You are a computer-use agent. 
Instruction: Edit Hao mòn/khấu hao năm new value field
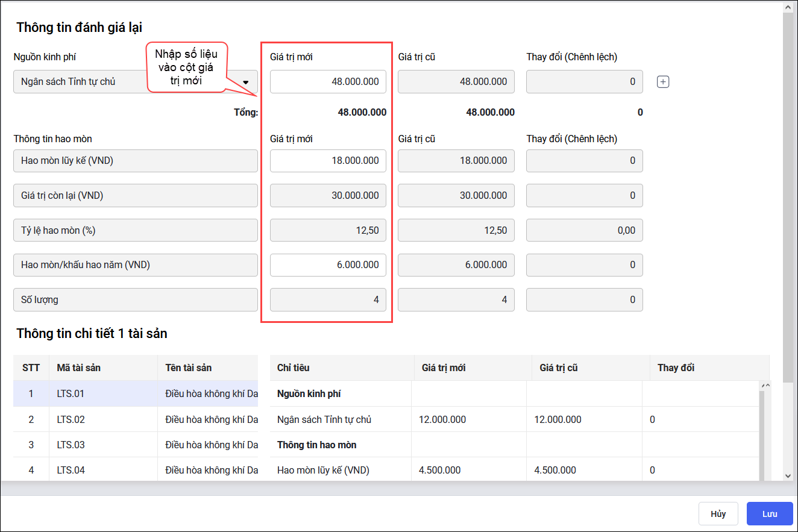click(328, 265)
